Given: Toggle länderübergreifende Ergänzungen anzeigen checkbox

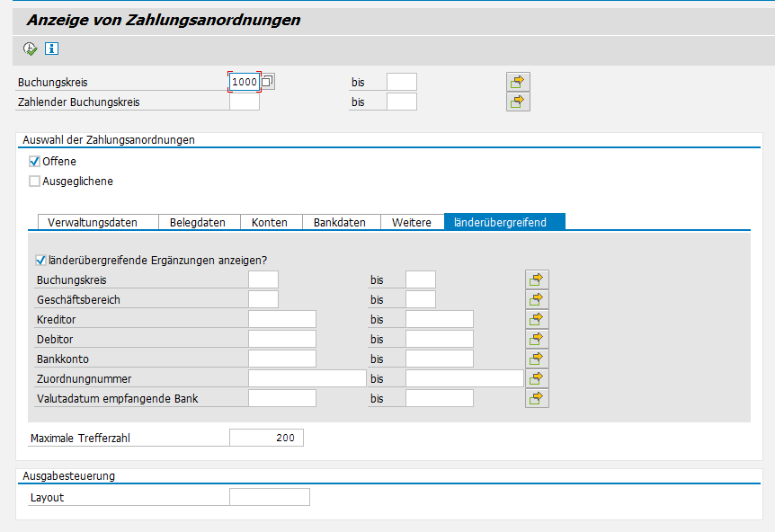Looking at the screenshot, I should click(x=40, y=261).
